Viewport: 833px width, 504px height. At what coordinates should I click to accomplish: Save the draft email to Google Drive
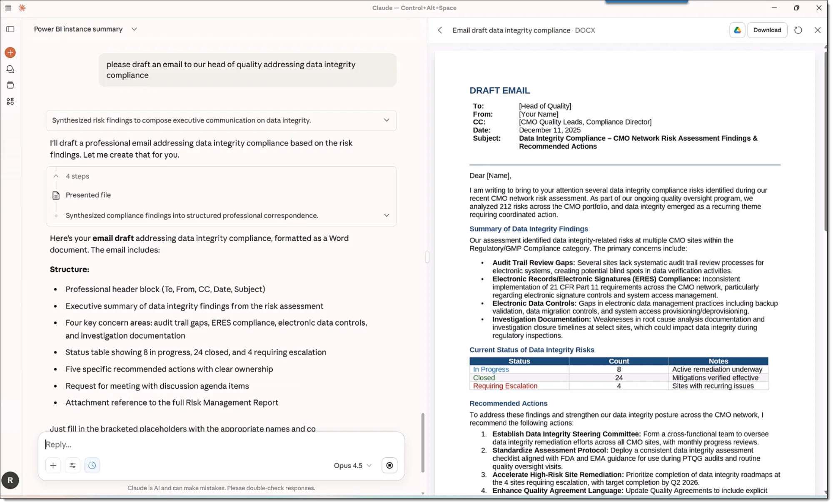(x=737, y=30)
